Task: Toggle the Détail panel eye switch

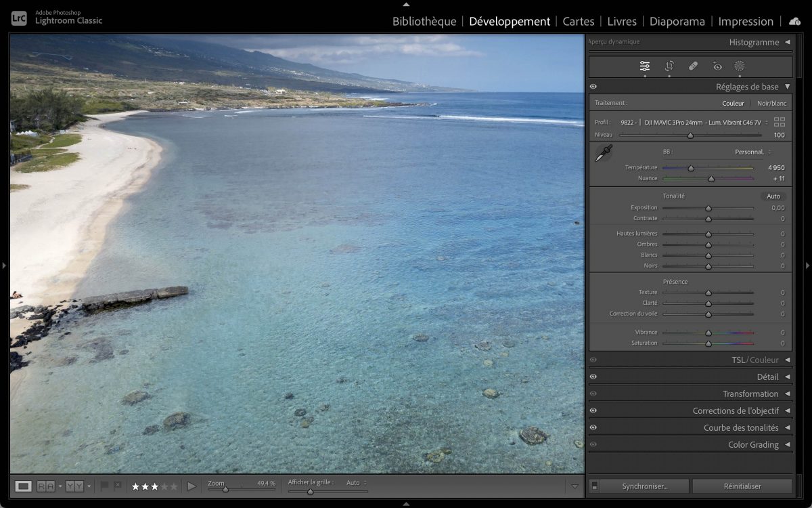Action: click(x=593, y=377)
